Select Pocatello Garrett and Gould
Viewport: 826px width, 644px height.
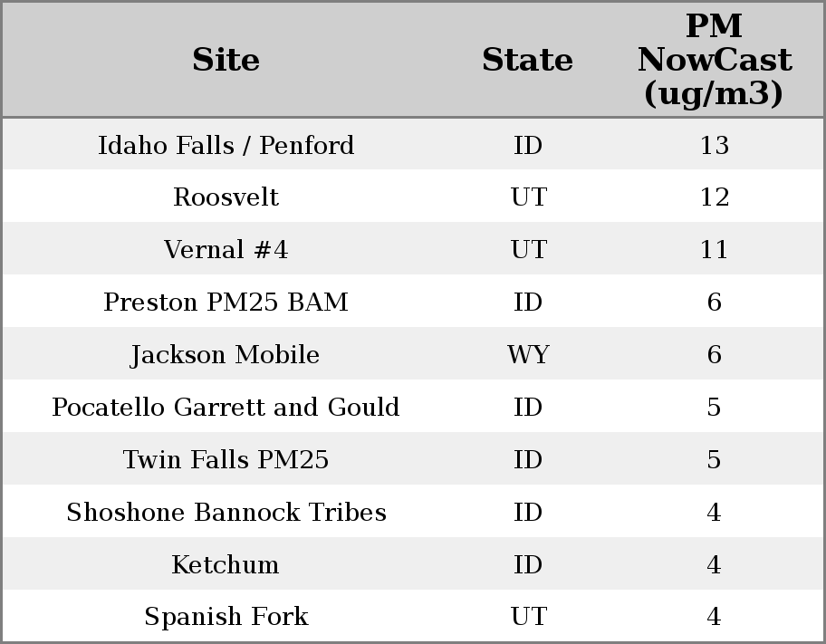pos(226,408)
